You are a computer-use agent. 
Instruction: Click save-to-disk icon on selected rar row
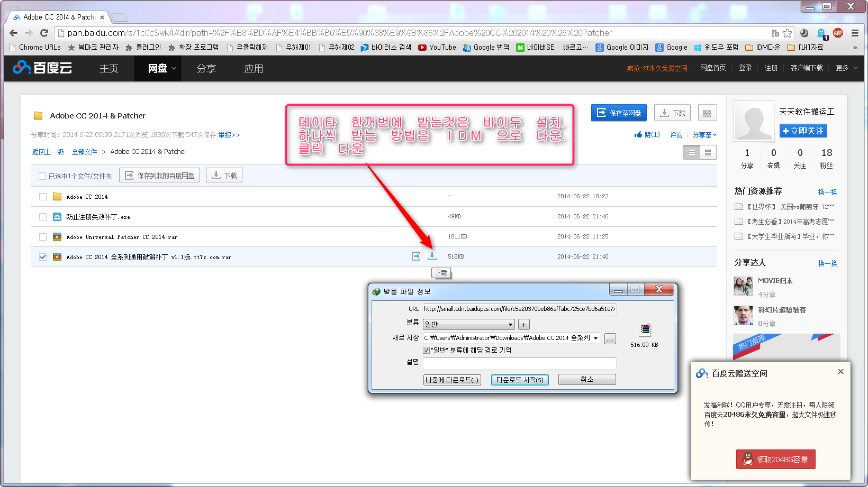pos(416,256)
